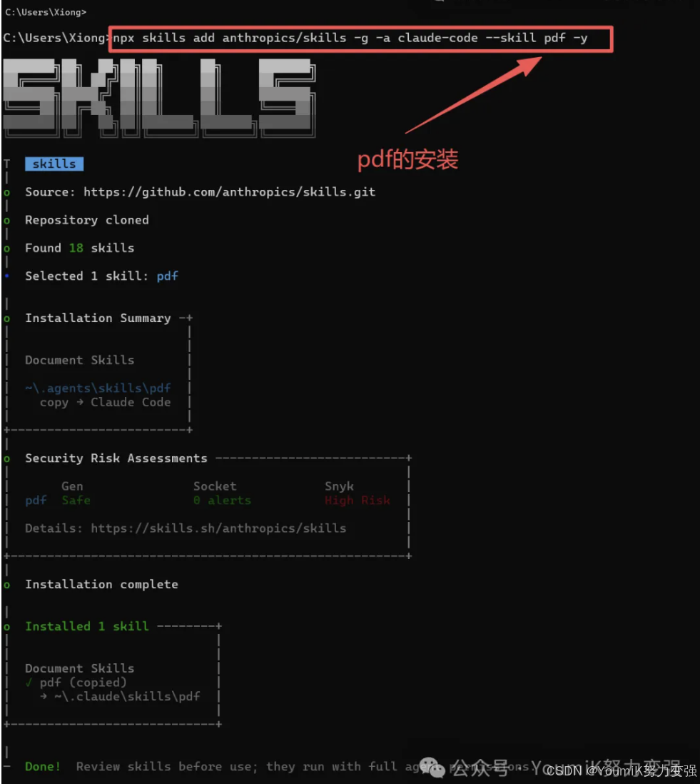Click the 'Gen' column header
The width and height of the screenshot is (700, 784).
73,486
